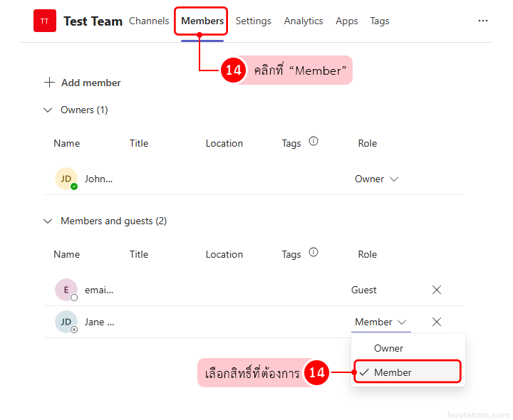Open the Settings tab
The image size is (513, 420).
pyautogui.click(x=253, y=21)
